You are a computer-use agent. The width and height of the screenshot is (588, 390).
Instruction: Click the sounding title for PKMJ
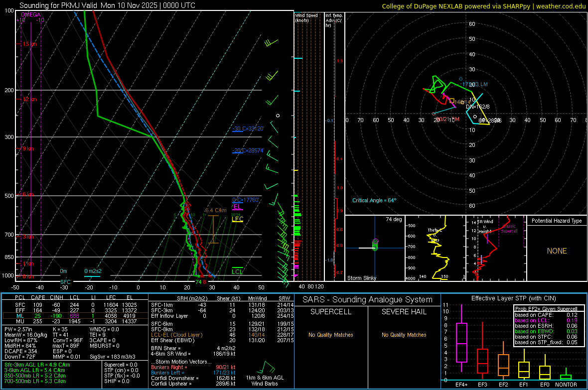[x=107, y=5]
